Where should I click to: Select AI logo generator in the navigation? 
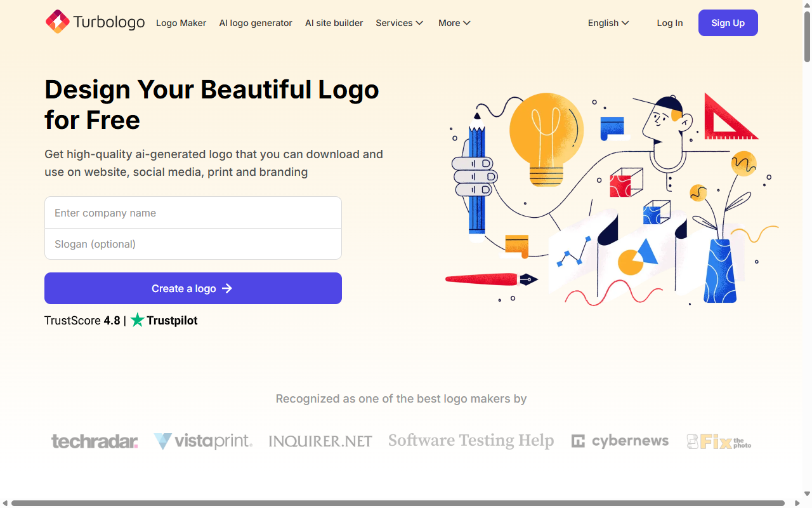coord(256,23)
